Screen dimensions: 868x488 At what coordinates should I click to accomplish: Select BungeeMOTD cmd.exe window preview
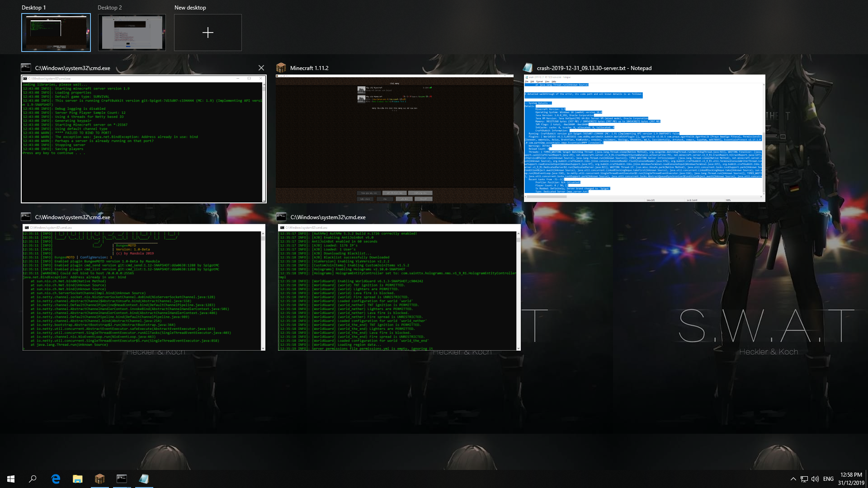[144, 287]
